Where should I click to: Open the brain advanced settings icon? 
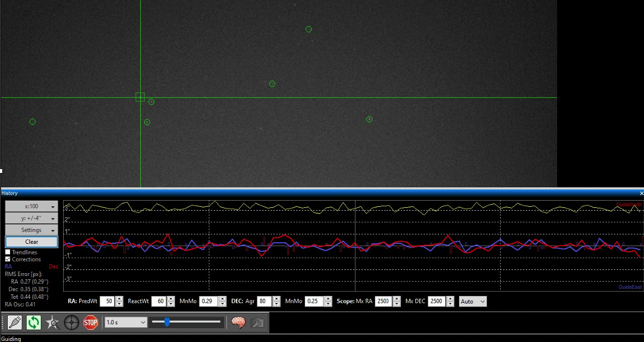tap(238, 322)
